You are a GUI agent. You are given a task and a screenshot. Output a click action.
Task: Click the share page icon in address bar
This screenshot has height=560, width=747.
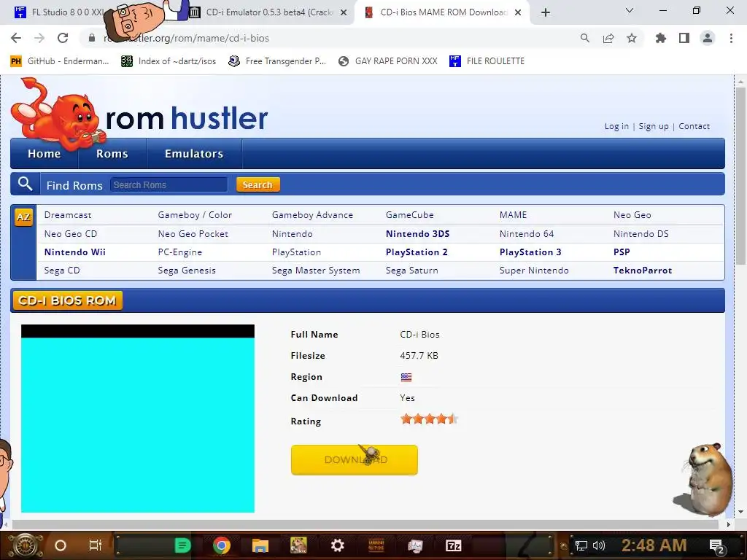pyautogui.click(x=608, y=38)
